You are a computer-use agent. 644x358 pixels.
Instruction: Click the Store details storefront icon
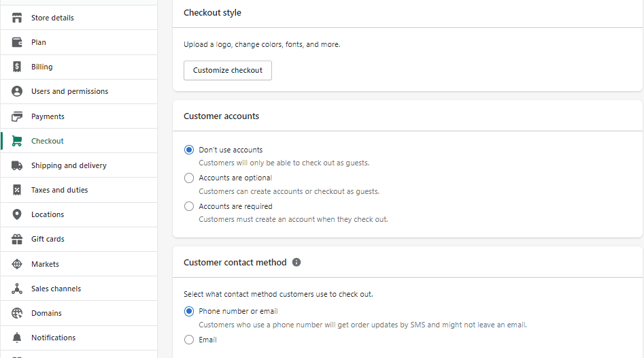tap(17, 18)
